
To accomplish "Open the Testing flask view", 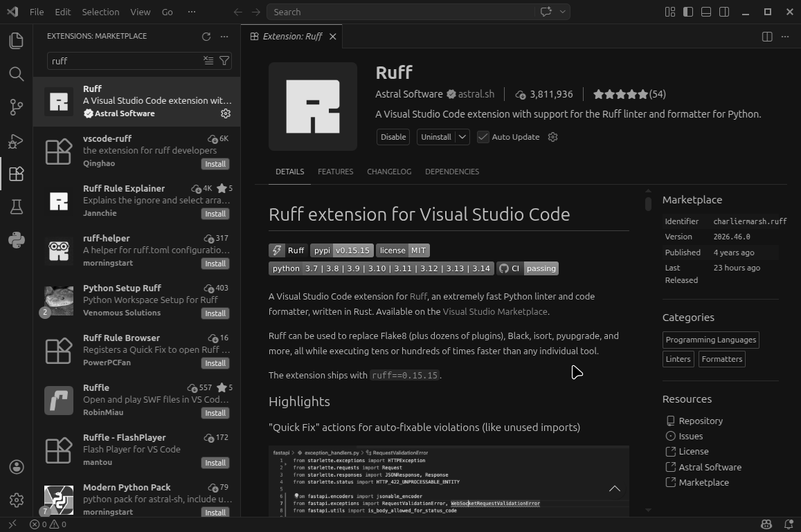I will [17, 207].
